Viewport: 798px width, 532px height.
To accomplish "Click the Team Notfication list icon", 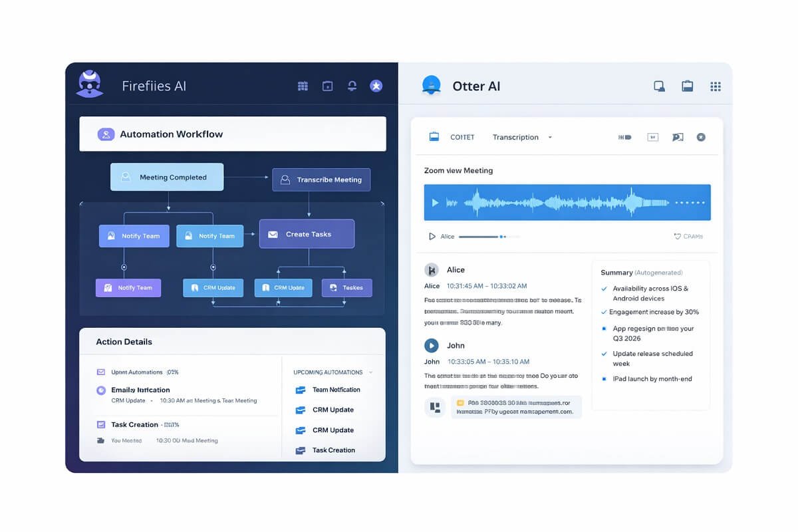I will click(x=300, y=390).
